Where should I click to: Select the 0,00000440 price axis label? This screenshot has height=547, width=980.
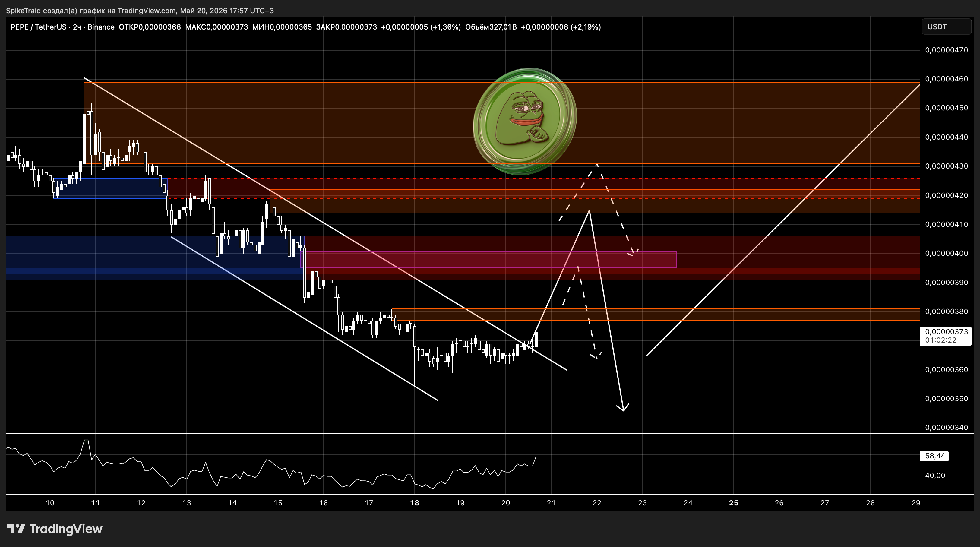point(947,137)
